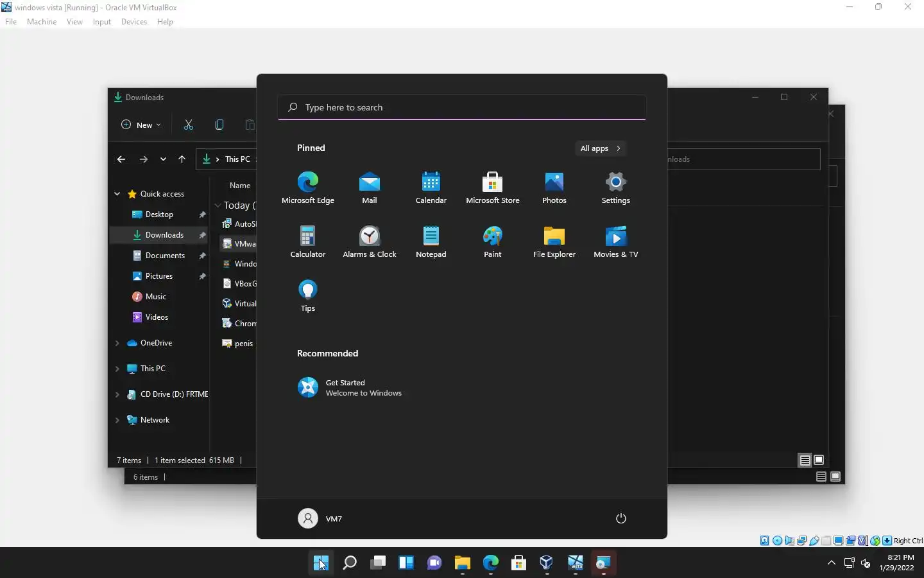924x578 pixels.
Task: Open the Start menu power options
Action: (620, 518)
